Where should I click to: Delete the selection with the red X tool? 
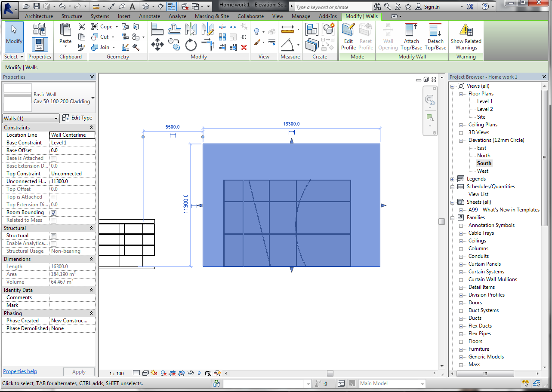[244, 47]
